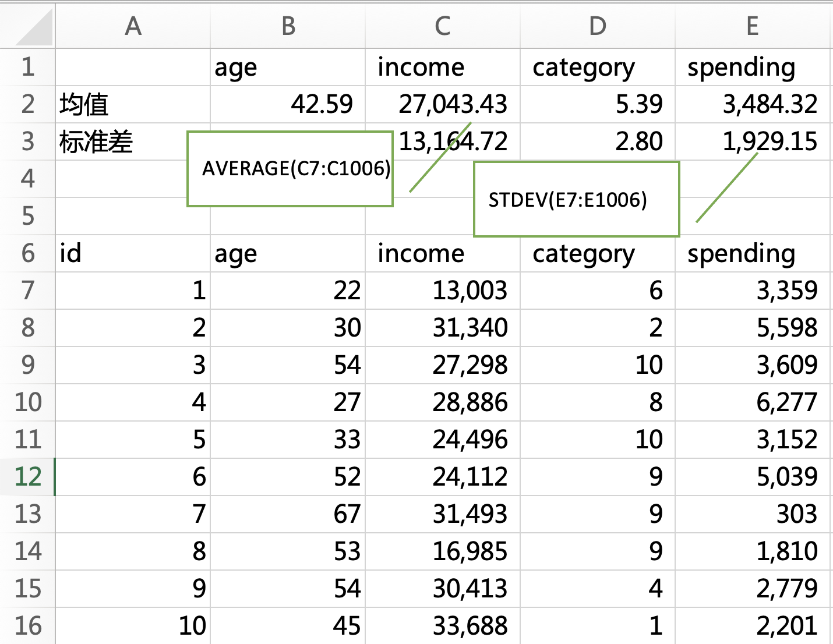Click the 均值 label cell
Viewport: 833px width, 644px height.
pyautogui.click(x=133, y=104)
